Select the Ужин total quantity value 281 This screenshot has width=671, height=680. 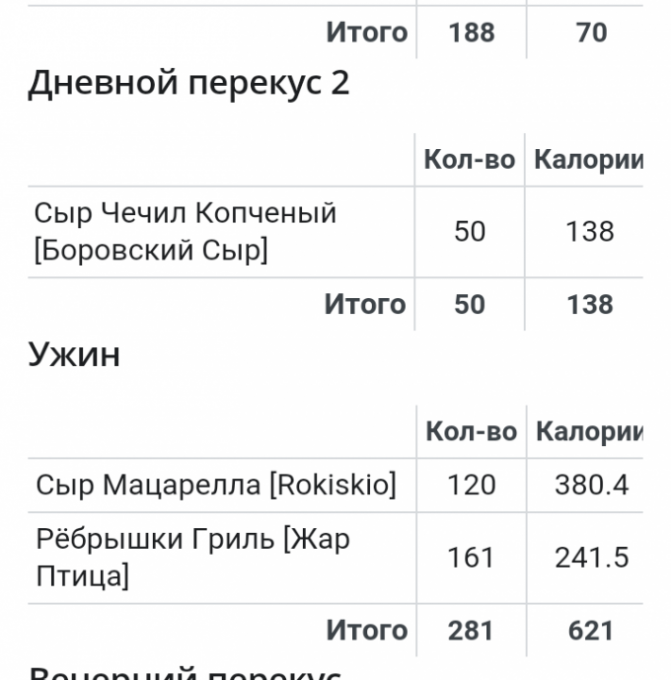coord(471,631)
